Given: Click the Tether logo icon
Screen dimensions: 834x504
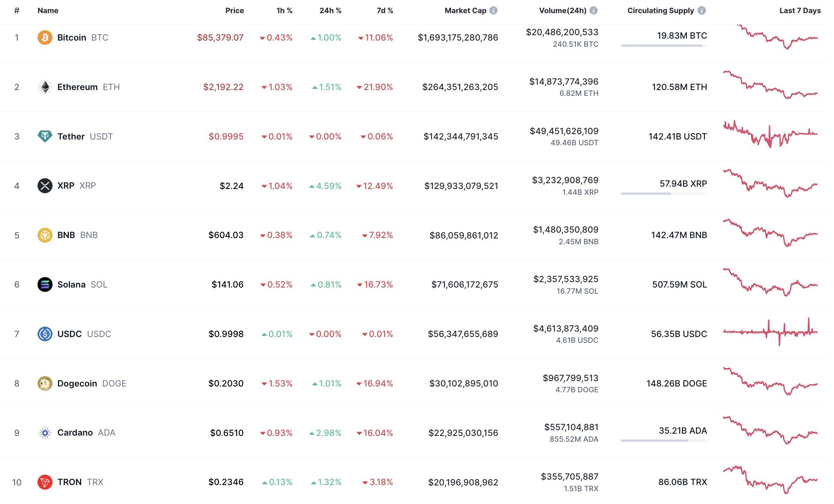Looking at the screenshot, I should coord(45,136).
